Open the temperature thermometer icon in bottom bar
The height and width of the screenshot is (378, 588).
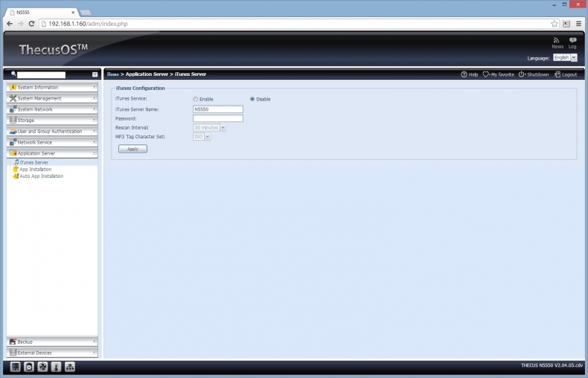coord(56,367)
